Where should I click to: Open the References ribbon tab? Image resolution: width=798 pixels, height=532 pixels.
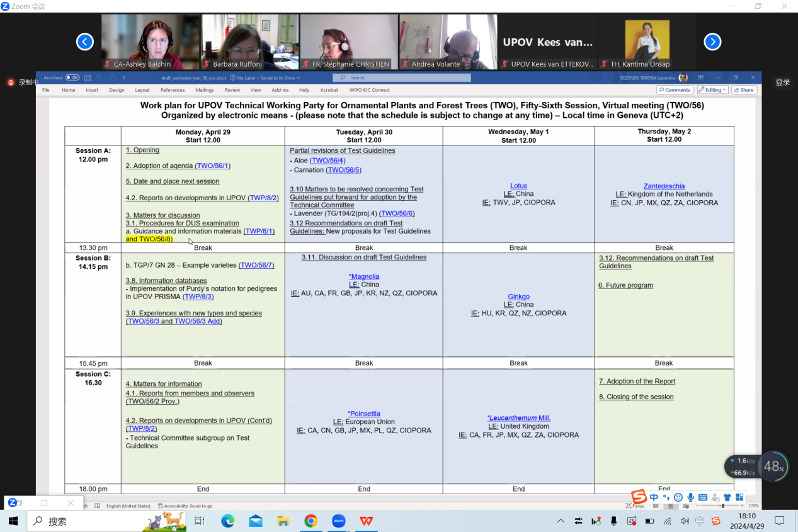point(172,90)
